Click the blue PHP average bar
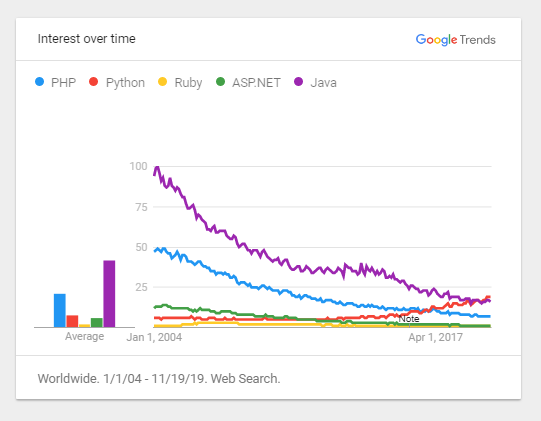Viewport: 541px width, 421px height. pos(60,311)
